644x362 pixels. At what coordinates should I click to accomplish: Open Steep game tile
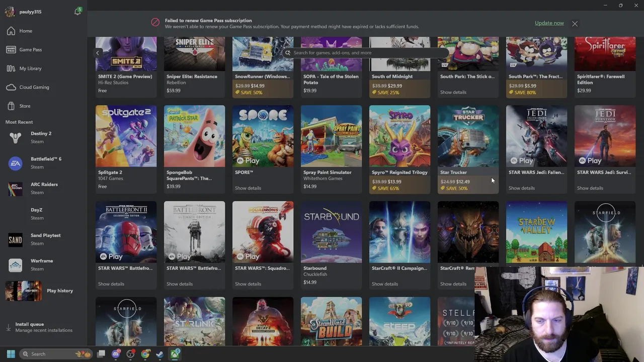(x=399, y=321)
